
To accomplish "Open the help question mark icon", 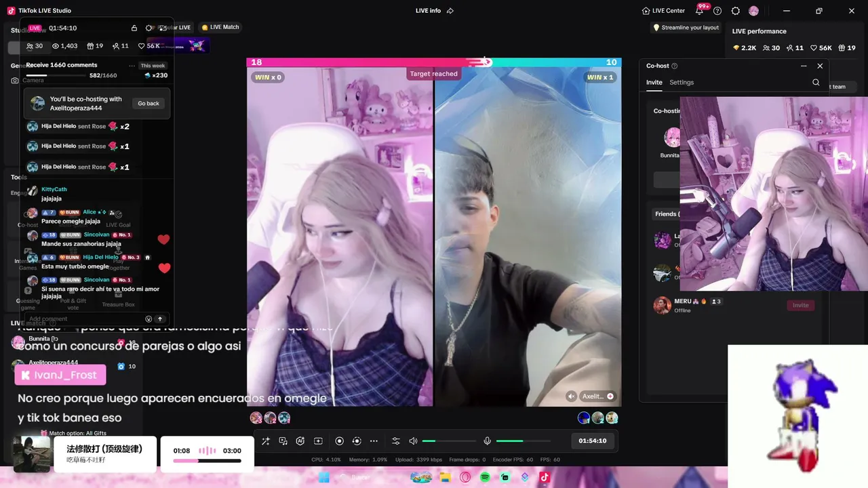I will click(x=717, y=11).
